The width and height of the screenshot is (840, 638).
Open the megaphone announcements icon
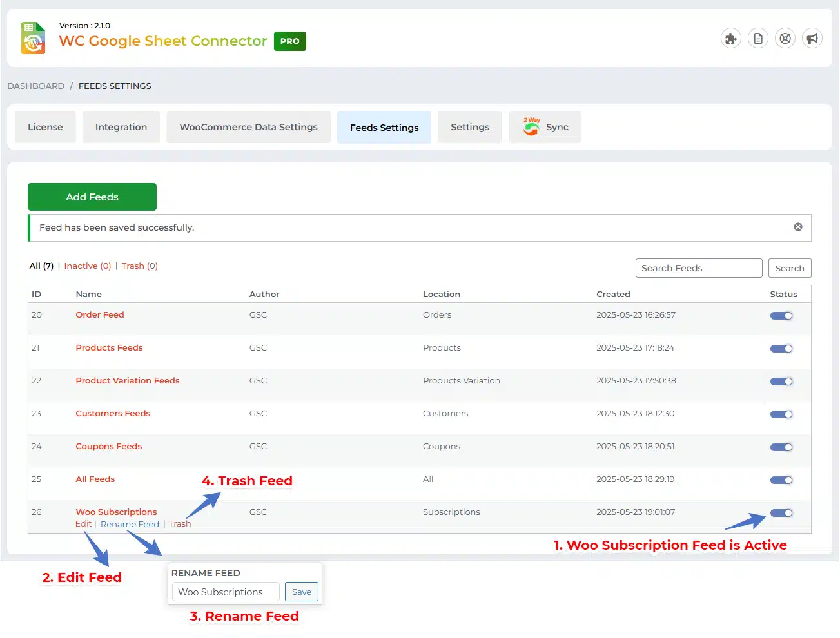812,39
